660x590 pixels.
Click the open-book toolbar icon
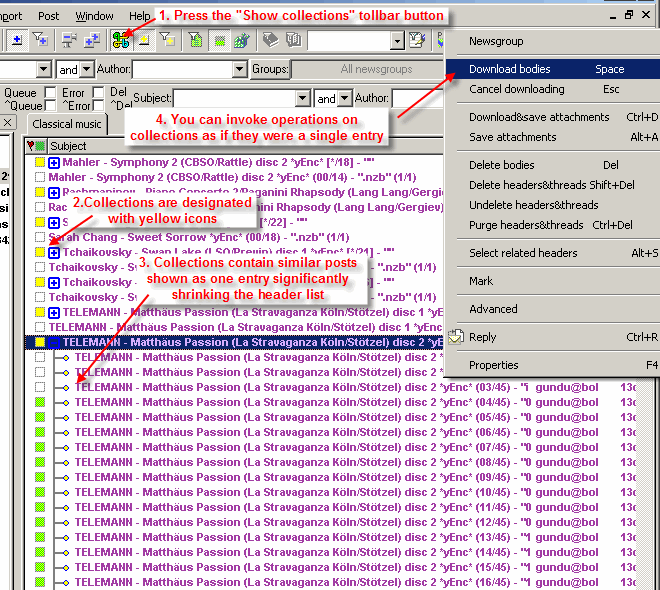(x=294, y=40)
